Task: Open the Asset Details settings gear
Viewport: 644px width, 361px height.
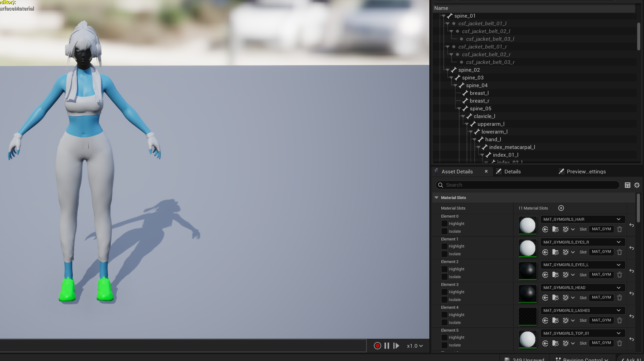Action: coord(637,185)
